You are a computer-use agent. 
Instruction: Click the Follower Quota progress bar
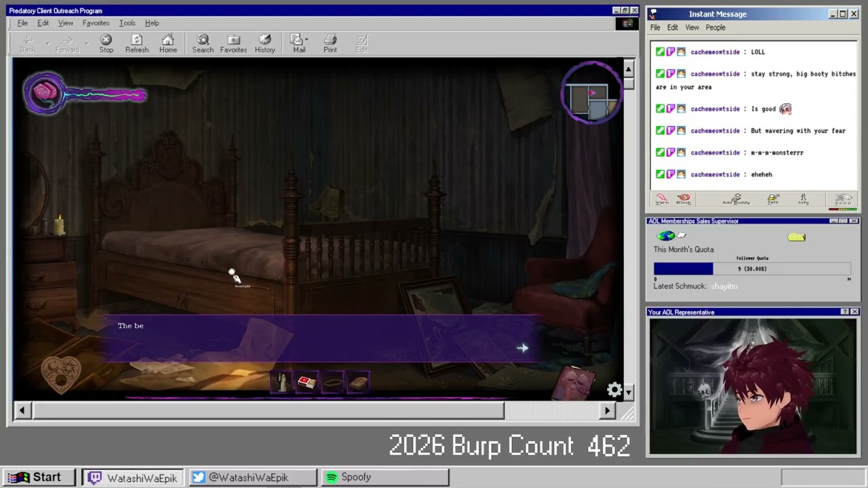(752, 269)
